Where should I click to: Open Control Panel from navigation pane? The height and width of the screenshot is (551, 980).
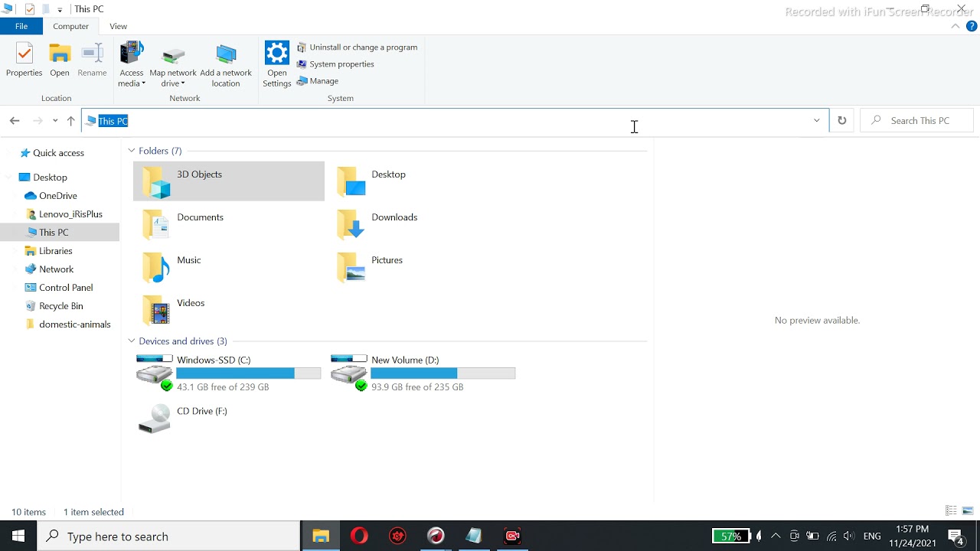point(66,288)
